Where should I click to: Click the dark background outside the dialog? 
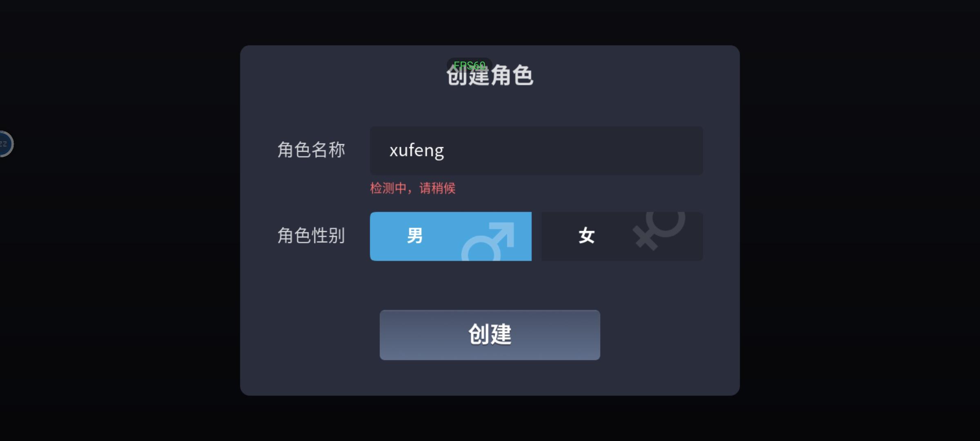point(857,220)
